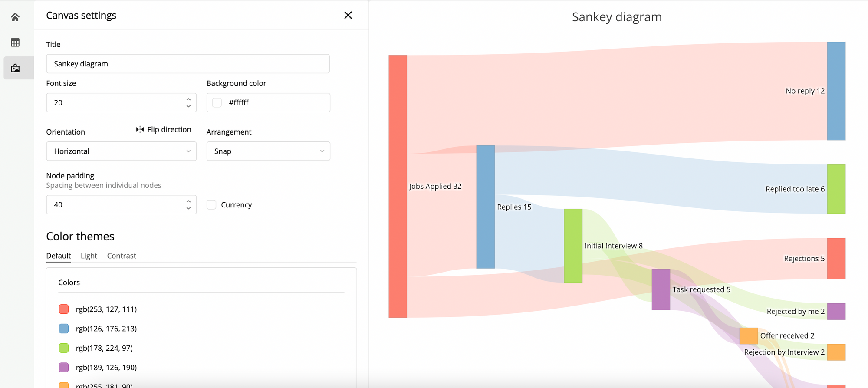
Task: Open the home icon in sidebar
Action: (x=15, y=17)
